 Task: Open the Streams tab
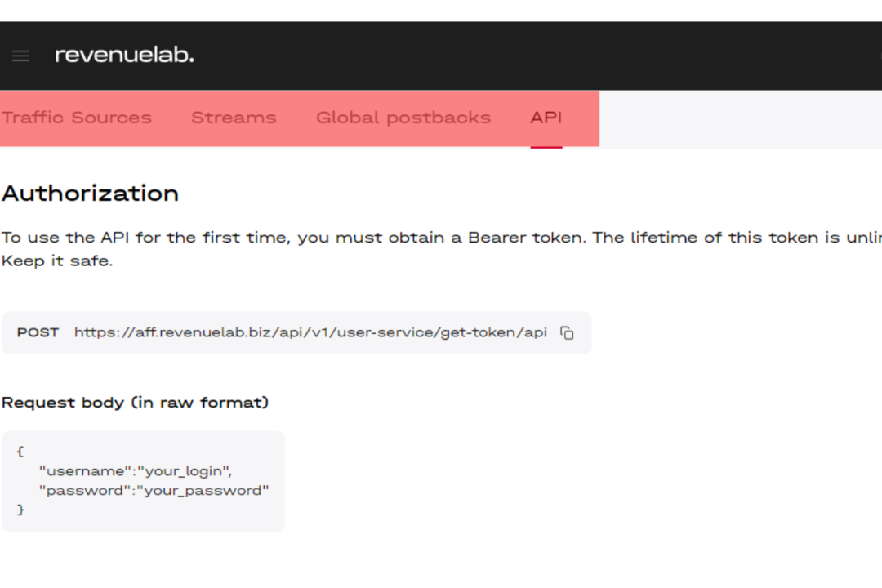(x=234, y=118)
